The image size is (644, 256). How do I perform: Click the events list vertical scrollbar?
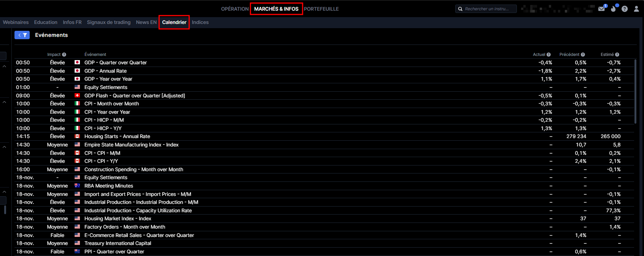635,91
